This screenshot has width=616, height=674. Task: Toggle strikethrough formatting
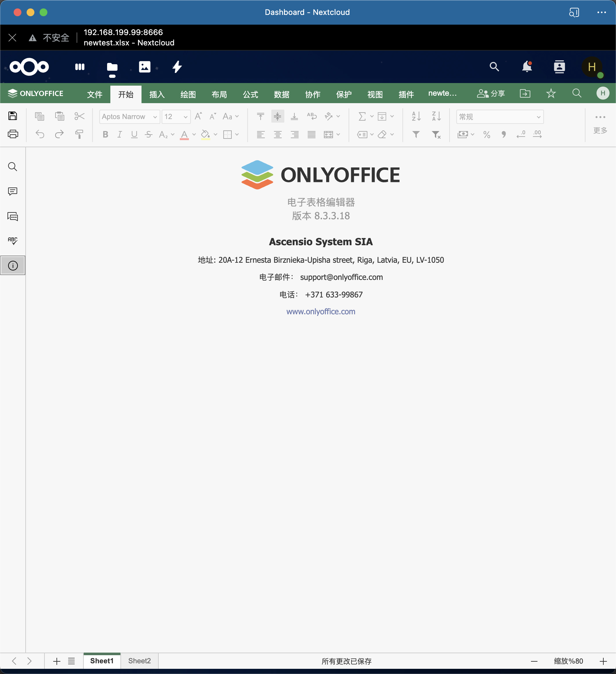tap(149, 134)
